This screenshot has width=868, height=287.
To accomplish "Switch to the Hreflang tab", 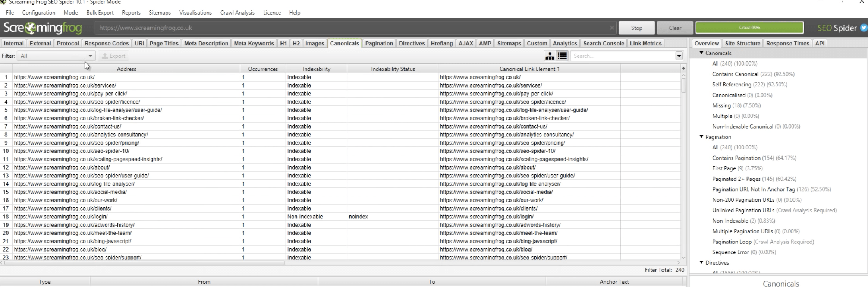I will (442, 43).
